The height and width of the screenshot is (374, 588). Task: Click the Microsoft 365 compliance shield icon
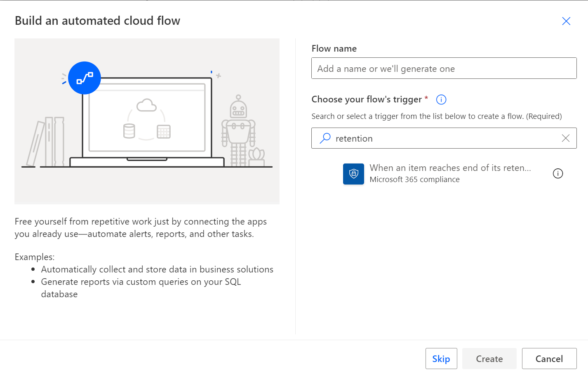click(x=353, y=174)
